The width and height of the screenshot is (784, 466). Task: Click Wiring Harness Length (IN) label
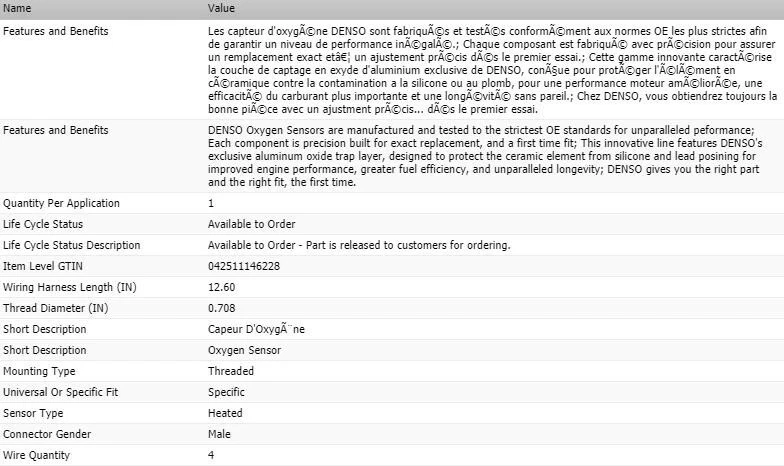(x=68, y=287)
